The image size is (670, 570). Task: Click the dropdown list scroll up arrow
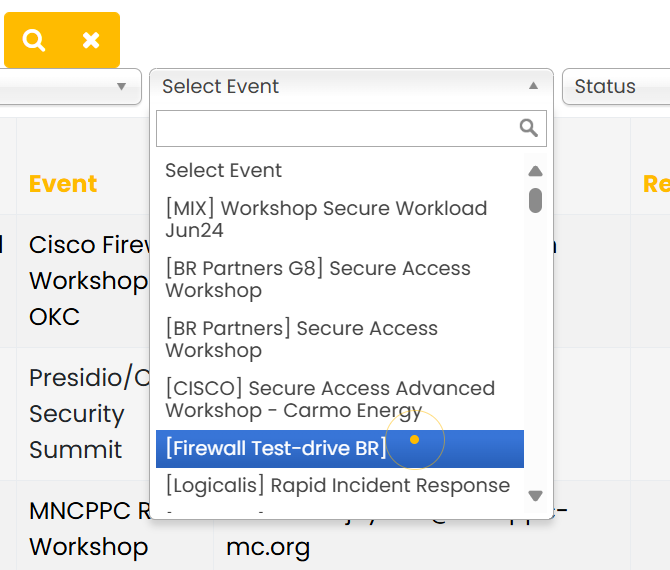[535, 171]
